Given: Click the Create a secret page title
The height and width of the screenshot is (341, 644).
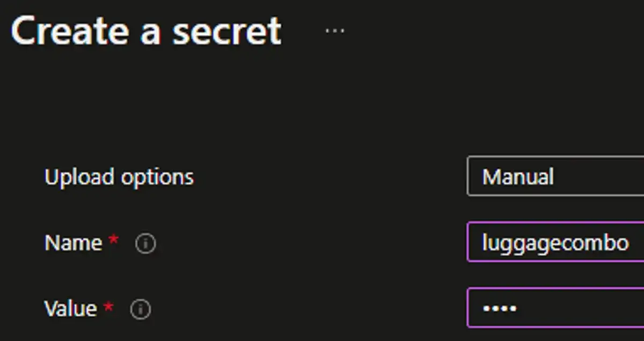Looking at the screenshot, I should pos(148,31).
